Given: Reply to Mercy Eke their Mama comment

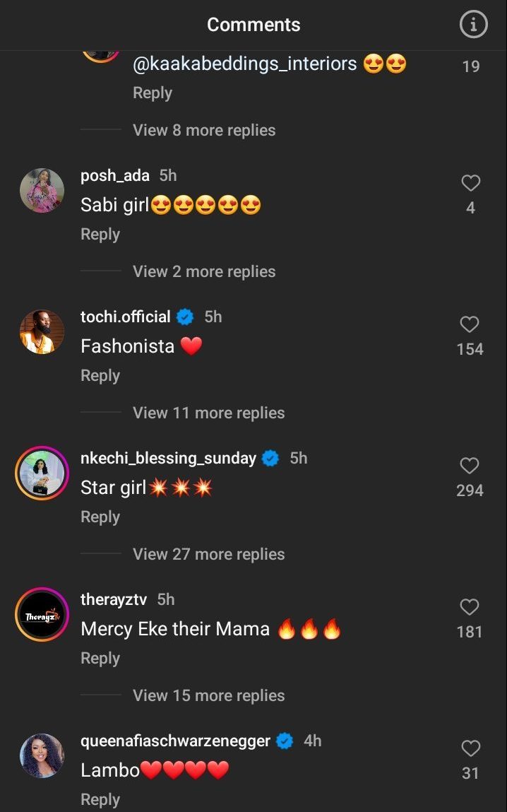Looking at the screenshot, I should click(x=100, y=658).
